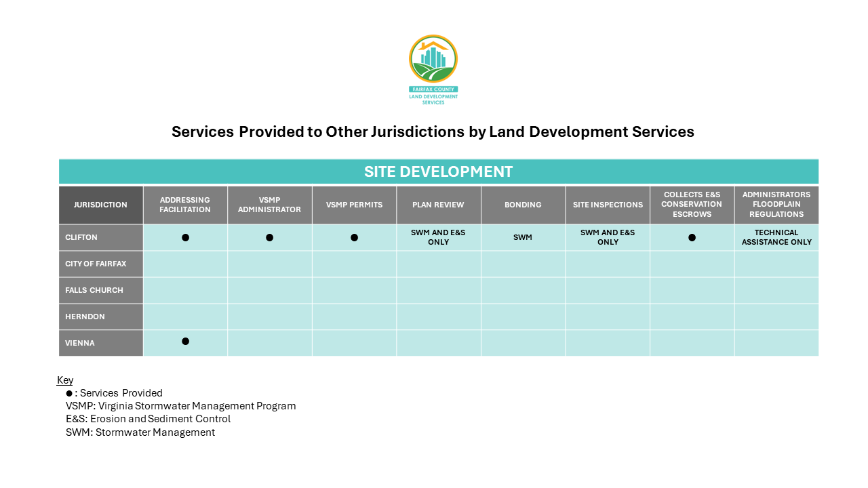Click Clifton's E&S Conservation Escrows dot
The image size is (868, 488).
tap(692, 237)
